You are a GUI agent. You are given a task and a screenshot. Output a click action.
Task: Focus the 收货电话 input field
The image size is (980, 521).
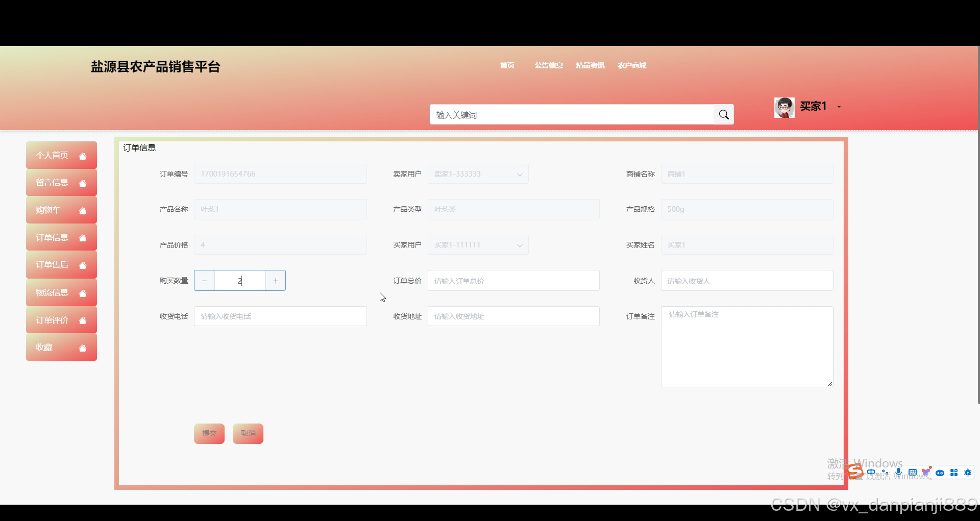280,316
